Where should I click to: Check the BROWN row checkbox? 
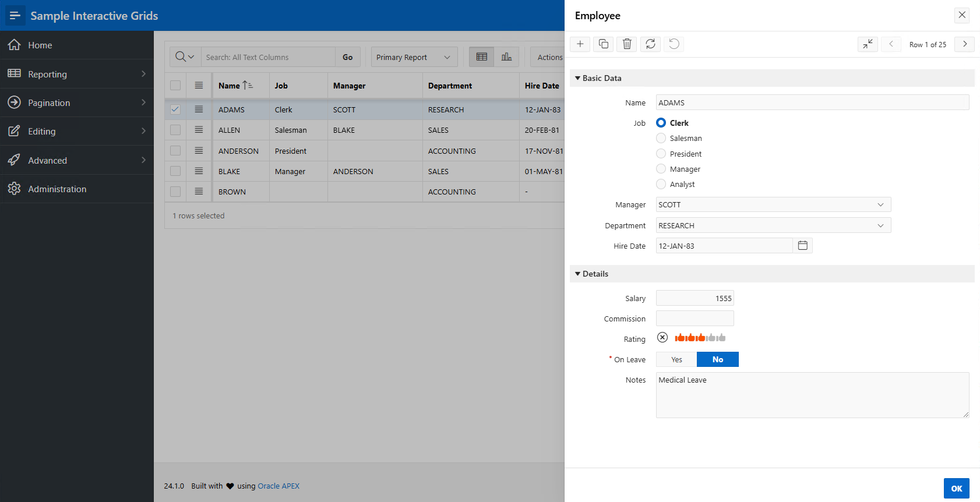(x=175, y=192)
